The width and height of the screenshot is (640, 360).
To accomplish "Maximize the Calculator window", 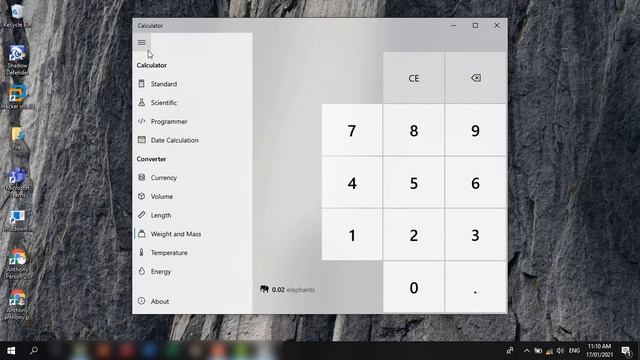I will click(475, 25).
